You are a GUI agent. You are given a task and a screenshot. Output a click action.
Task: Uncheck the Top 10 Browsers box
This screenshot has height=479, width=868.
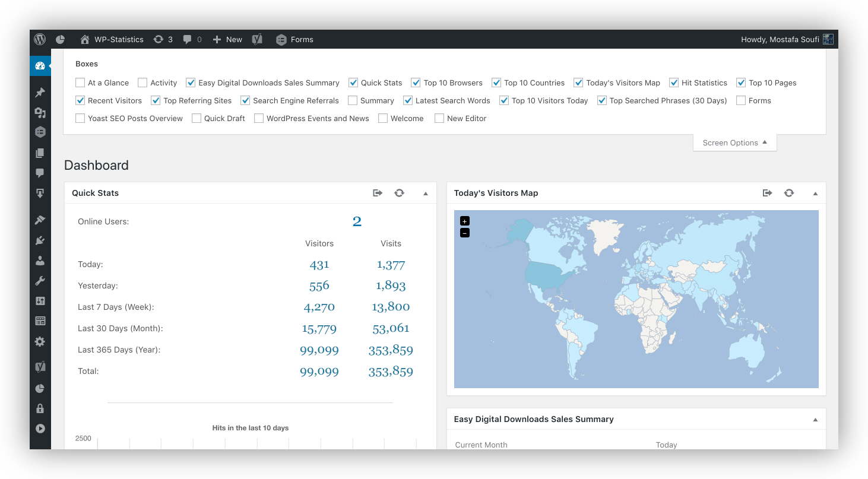click(416, 83)
